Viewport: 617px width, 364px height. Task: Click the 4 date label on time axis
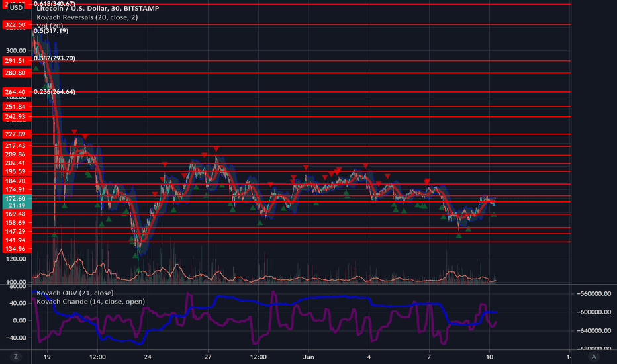pyautogui.click(x=369, y=357)
